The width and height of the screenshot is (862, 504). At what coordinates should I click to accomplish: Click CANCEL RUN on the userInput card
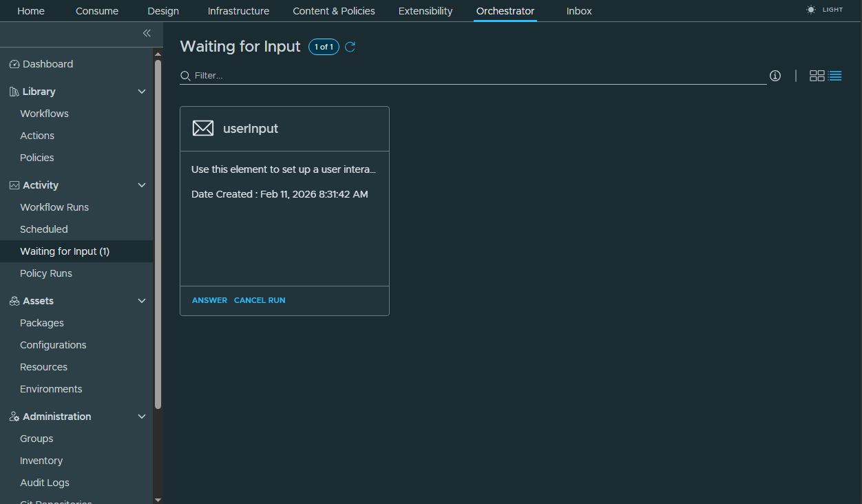(x=260, y=300)
